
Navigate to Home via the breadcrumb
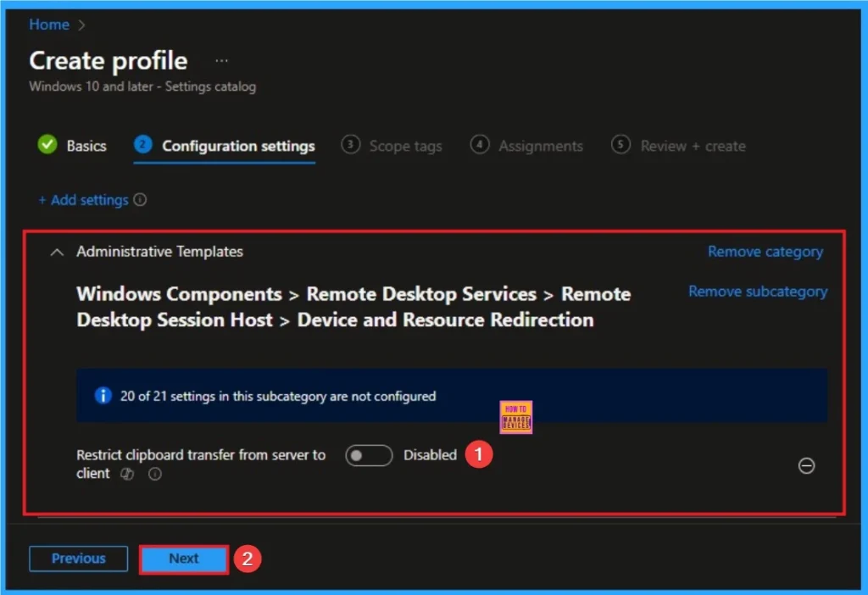(x=48, y=25)
